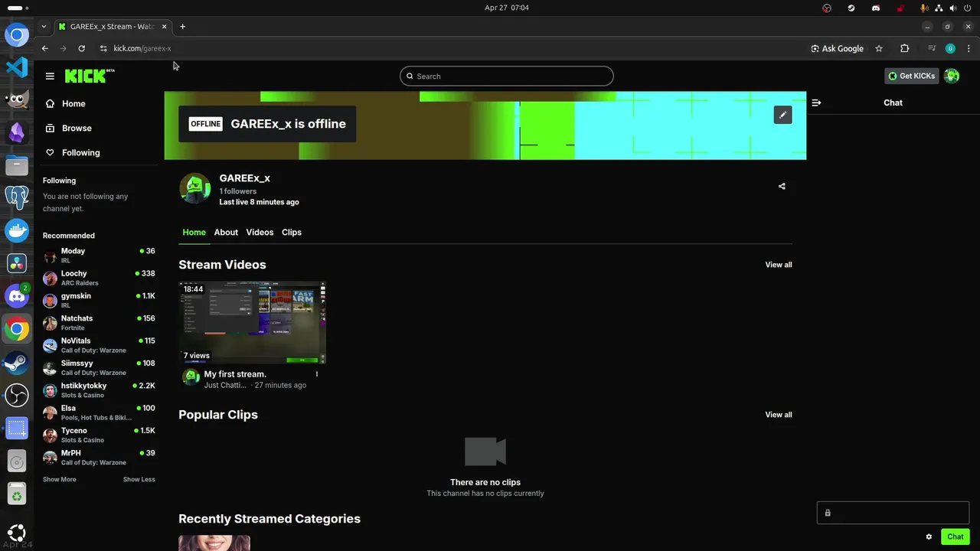Open the recently streamed category thumbnail
The height and width of the screenshot is (551, 980).
[214, 543]
